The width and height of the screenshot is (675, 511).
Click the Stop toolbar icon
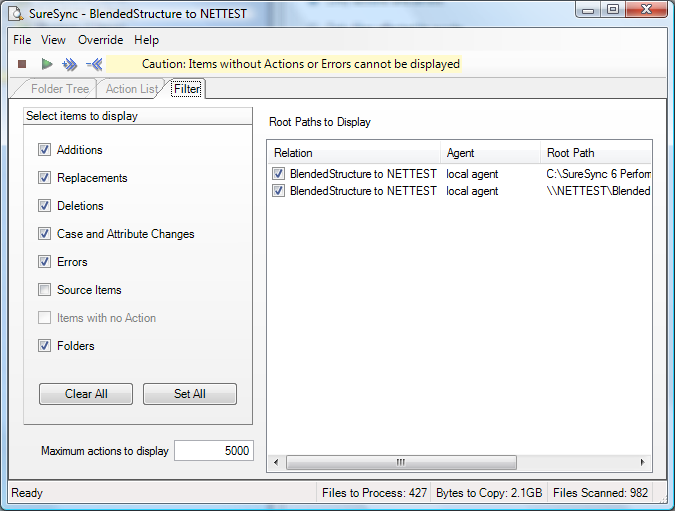tap(22, 64)
